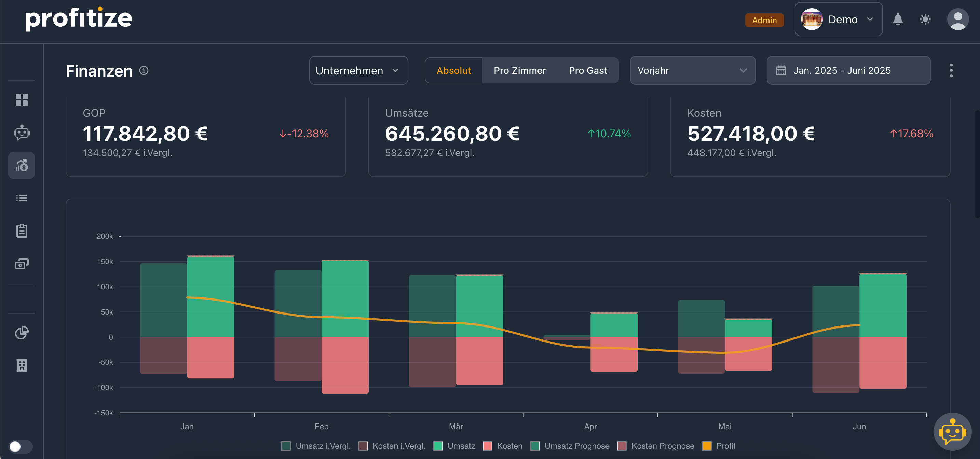980x459 pixels.
Task: Toggle Umsatz series in chart legend
Action: tap(454, 446)
